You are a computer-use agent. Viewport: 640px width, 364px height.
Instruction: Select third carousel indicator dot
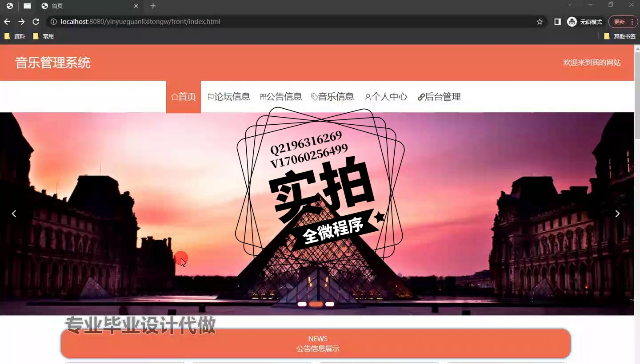pyautogui.click(x=330, y=304)
